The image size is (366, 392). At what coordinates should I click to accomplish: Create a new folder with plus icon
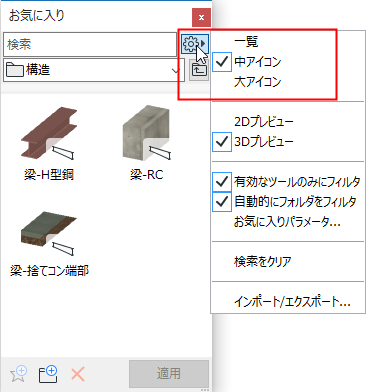tap(48, 374)
